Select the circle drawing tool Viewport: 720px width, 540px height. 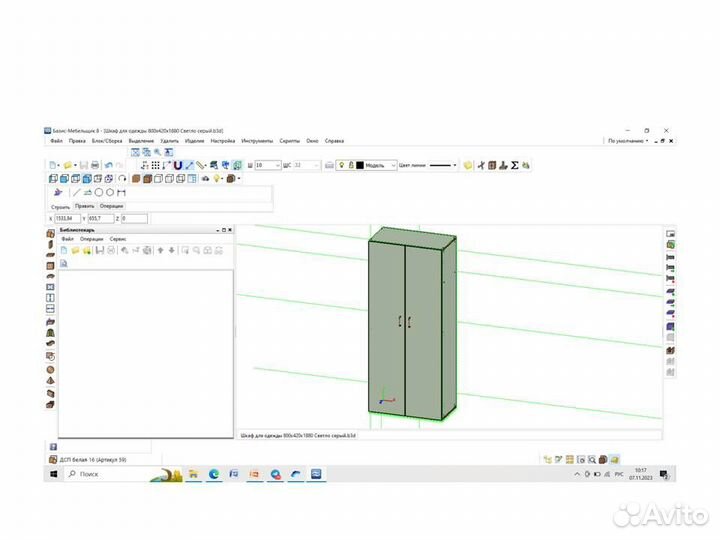pyautogui.click(x=99, y=192)
